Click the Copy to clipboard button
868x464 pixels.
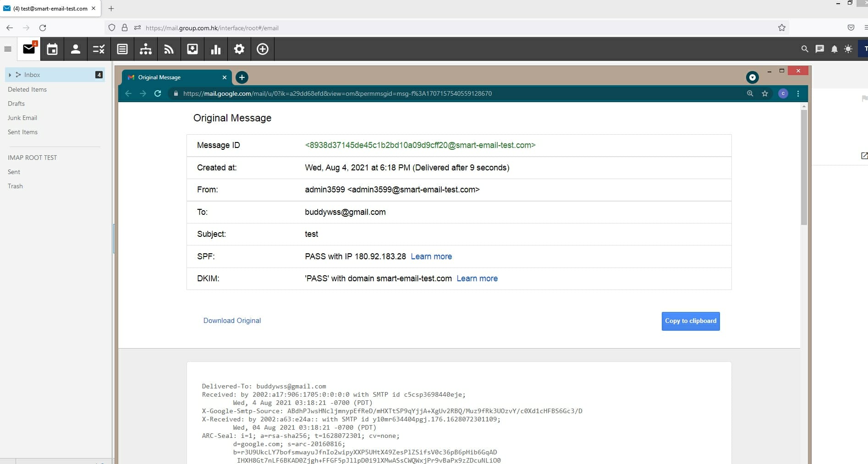[x=690, y=321]
